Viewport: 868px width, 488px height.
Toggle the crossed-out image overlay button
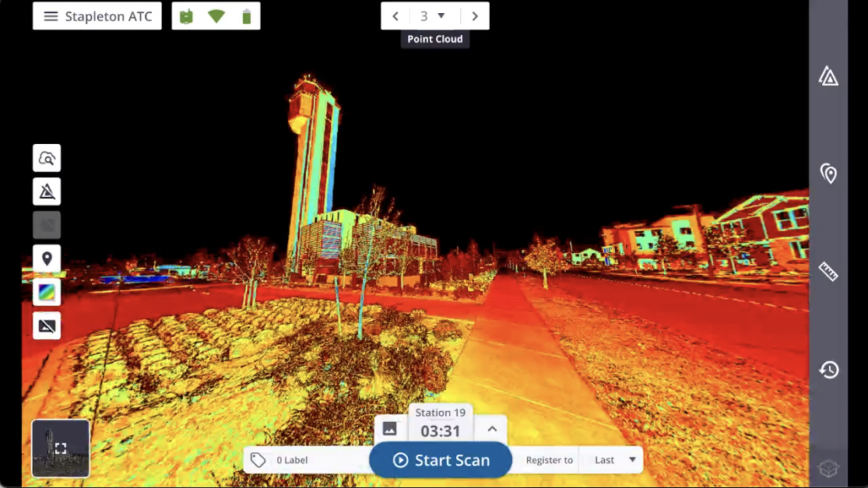click(x=47, y=326)
